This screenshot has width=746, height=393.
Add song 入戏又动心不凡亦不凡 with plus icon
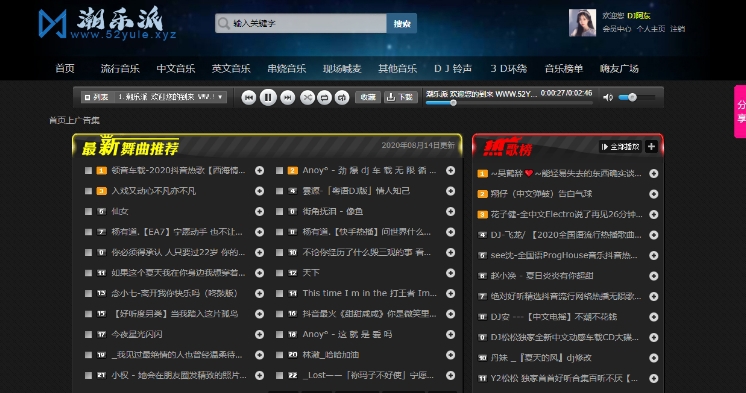pyautogui.click(x=259, y=191)
